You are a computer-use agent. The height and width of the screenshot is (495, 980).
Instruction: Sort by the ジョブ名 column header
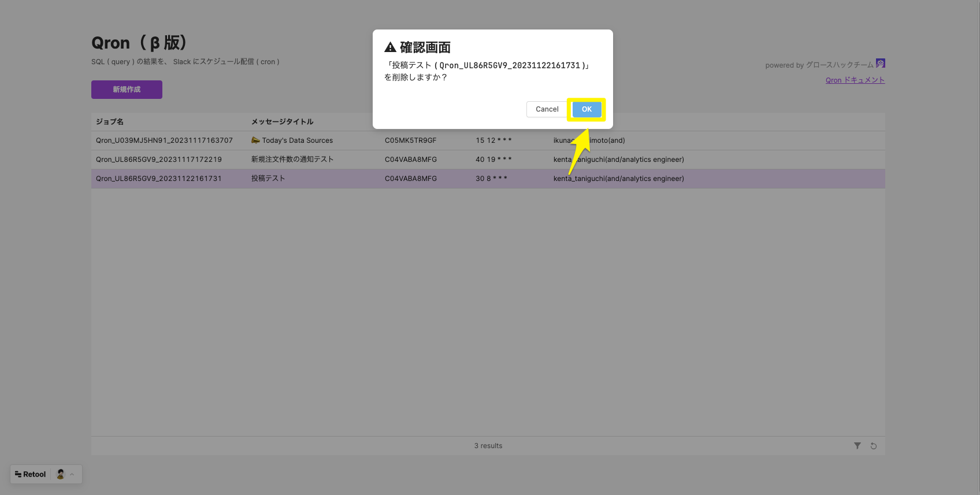click(110, 122)
